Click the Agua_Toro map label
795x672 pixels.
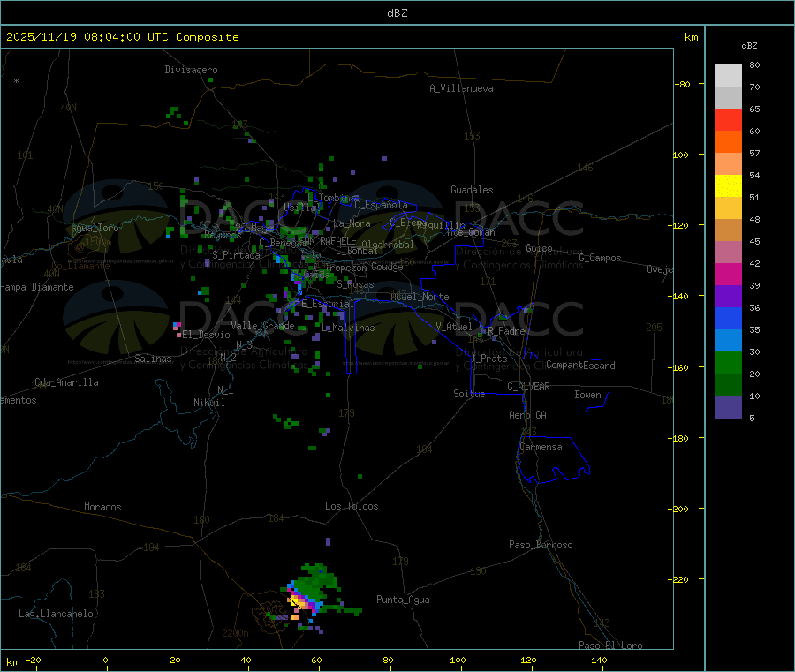click(x=95, y=228)
